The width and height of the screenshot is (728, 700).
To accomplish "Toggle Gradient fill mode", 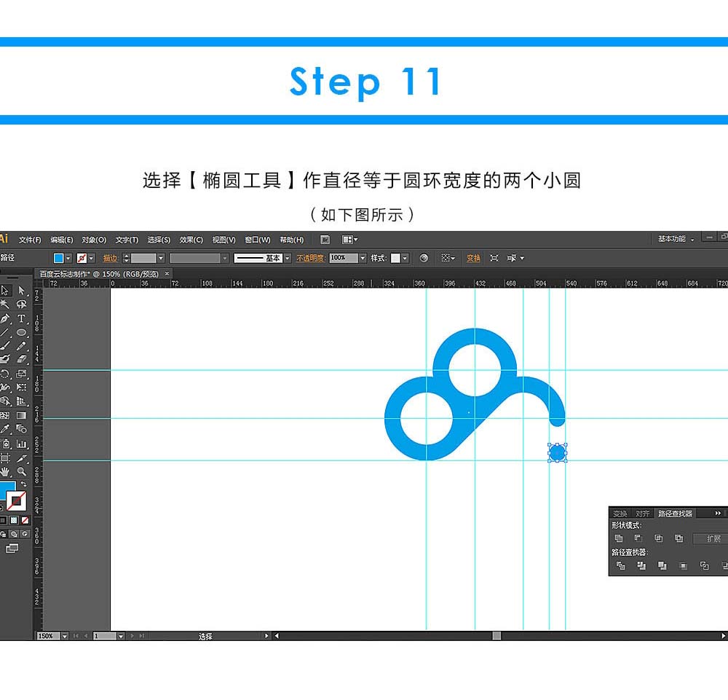I will tap(14, 520).
